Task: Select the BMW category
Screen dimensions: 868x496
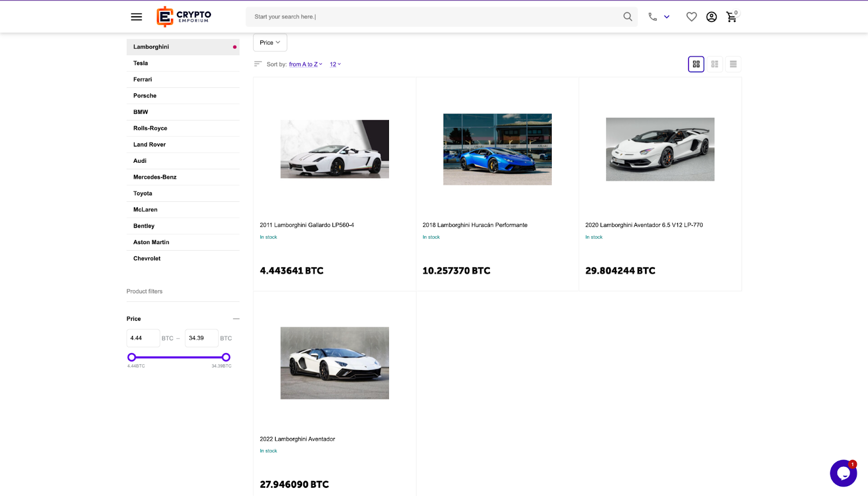Action: (183, 112)
